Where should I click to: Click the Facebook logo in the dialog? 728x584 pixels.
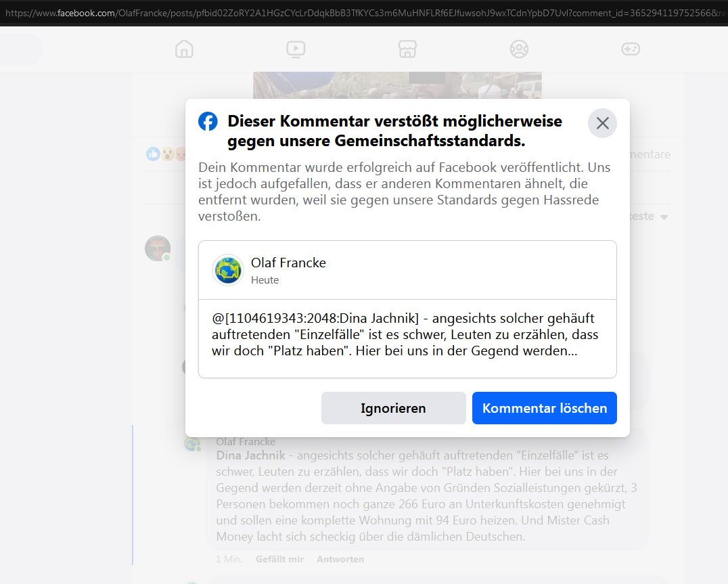point(208,122)
